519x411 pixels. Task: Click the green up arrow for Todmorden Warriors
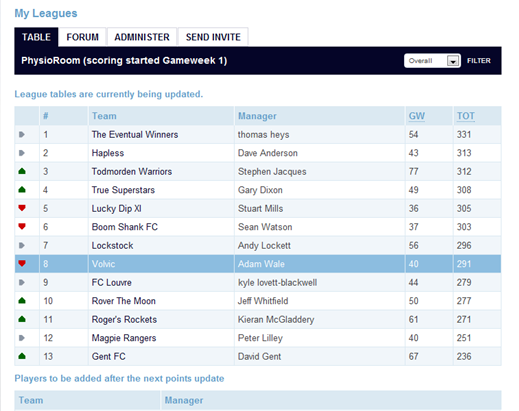point(22,171)
